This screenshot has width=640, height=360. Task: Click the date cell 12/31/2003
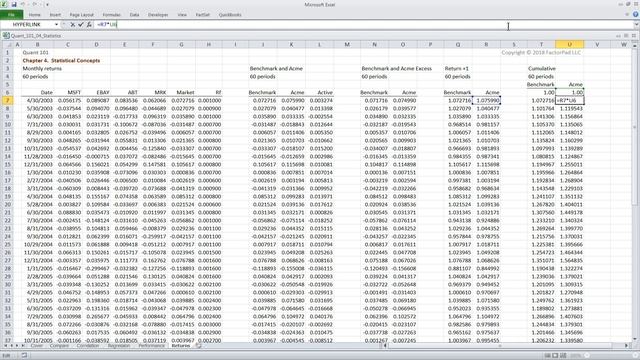(x=37, y=164)
